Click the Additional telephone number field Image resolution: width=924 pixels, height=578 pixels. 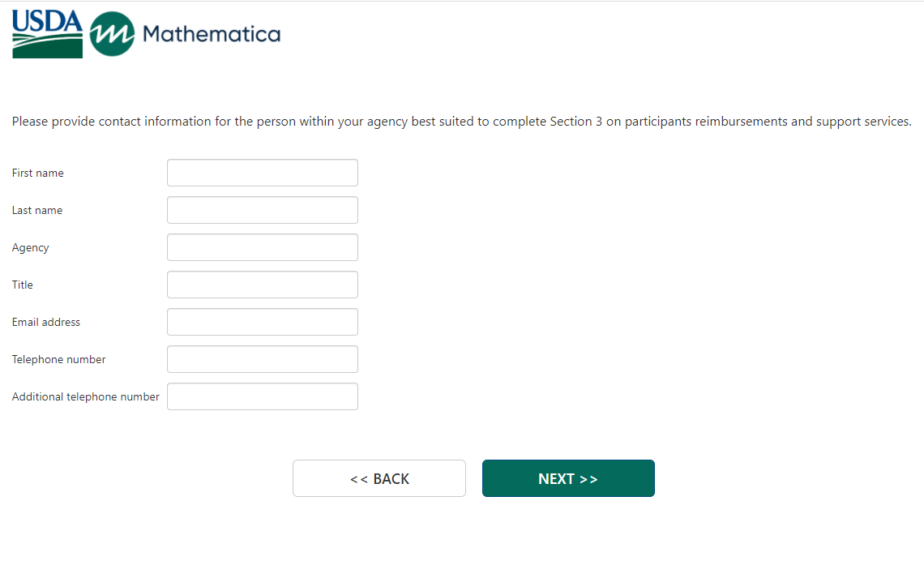pos(262,396)
